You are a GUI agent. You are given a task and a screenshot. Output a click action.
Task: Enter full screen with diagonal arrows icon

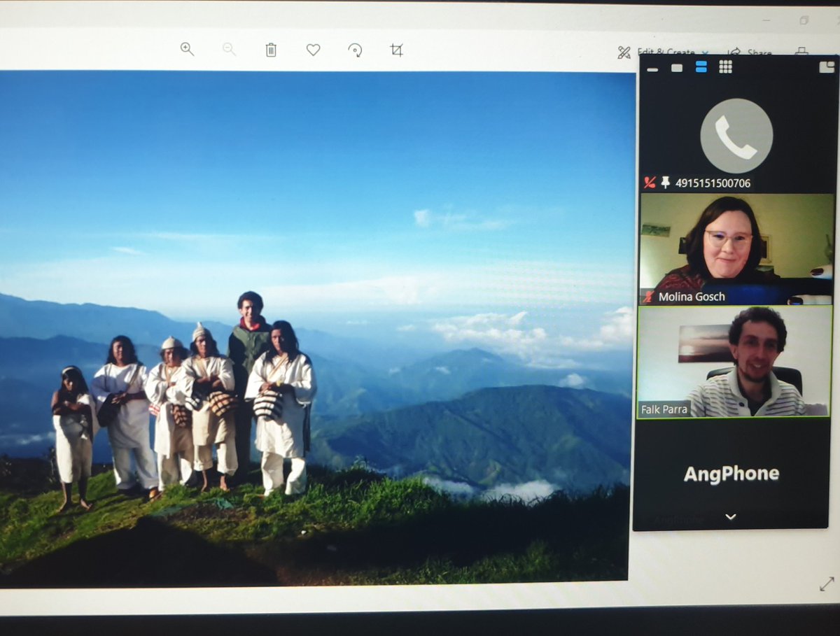[x=827, y=584]
